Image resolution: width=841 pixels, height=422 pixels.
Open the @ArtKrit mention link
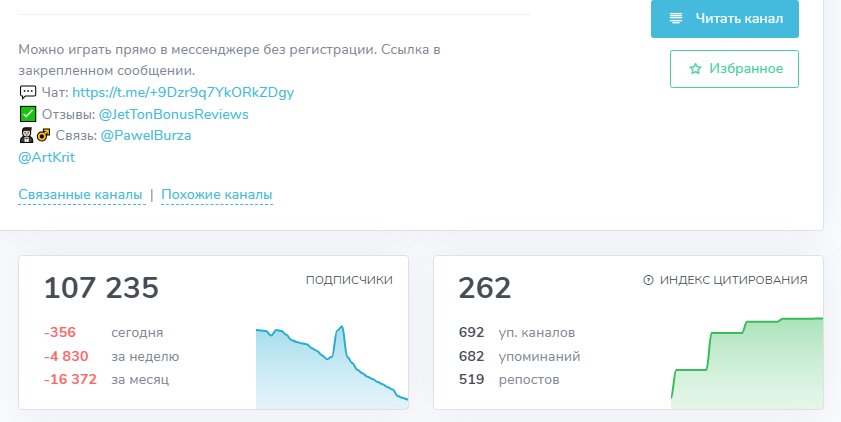tap(47, 157)
